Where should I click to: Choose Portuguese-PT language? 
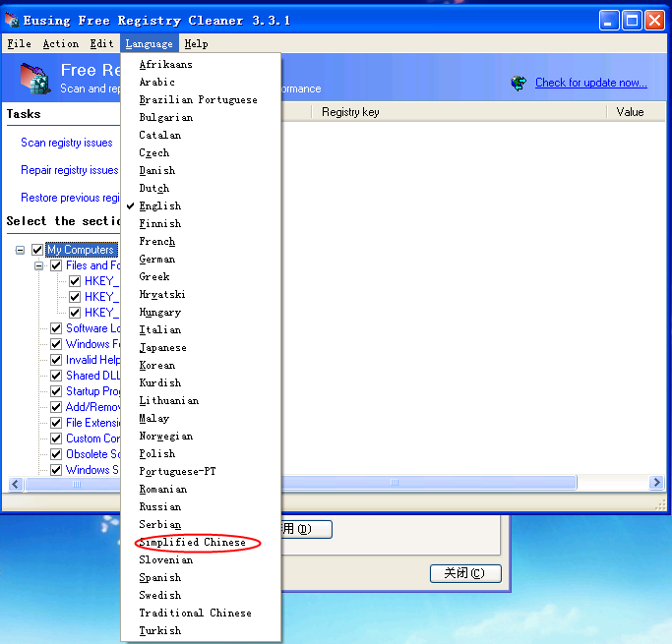click(x=201, y=471)
